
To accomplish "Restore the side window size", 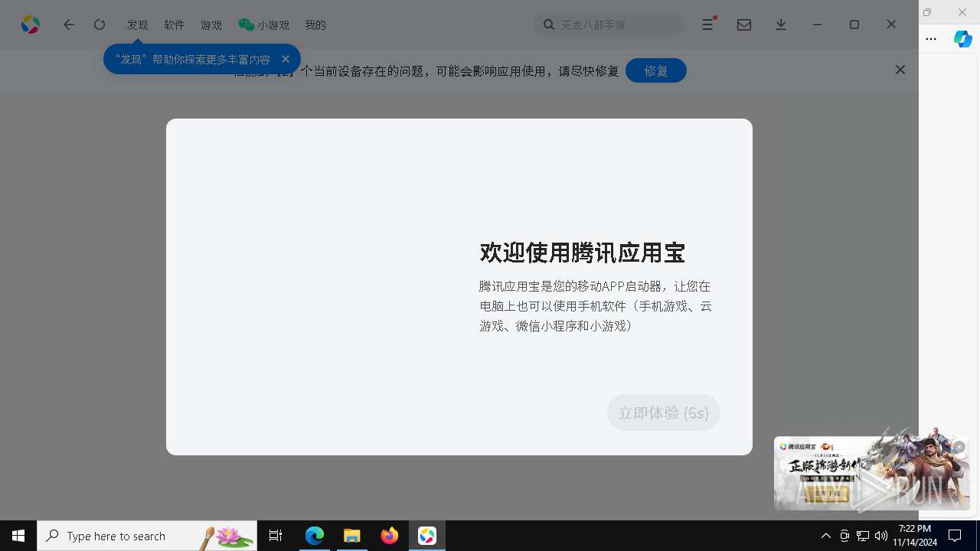I will click(x=927, y=12).
